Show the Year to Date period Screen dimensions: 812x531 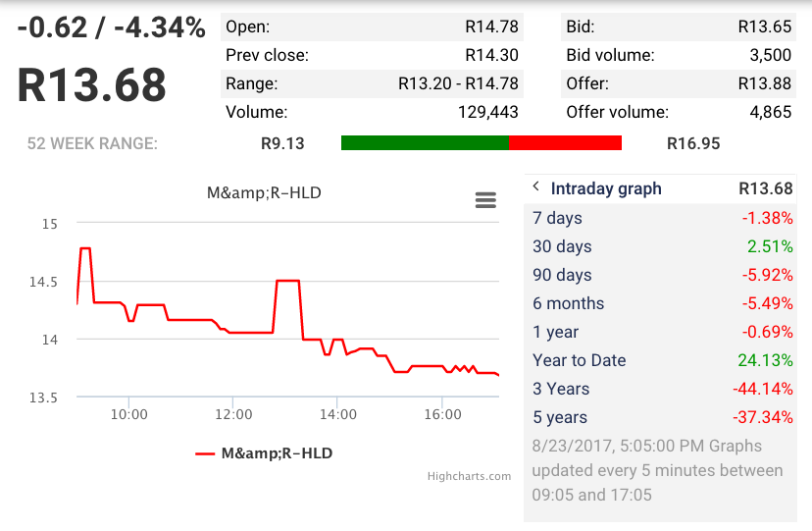[x=662, y=360]
